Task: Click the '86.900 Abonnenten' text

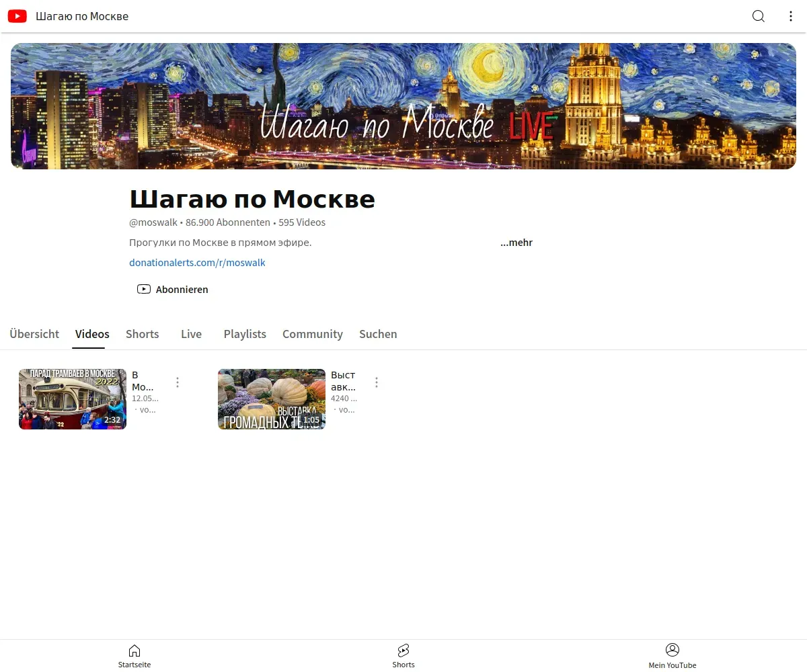Action: (228, 222)
